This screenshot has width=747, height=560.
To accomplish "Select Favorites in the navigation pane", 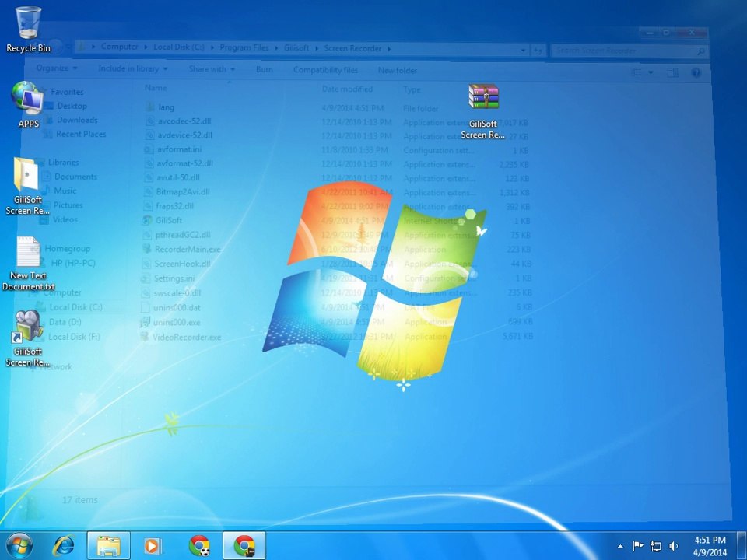I will (x=67, y=92).
